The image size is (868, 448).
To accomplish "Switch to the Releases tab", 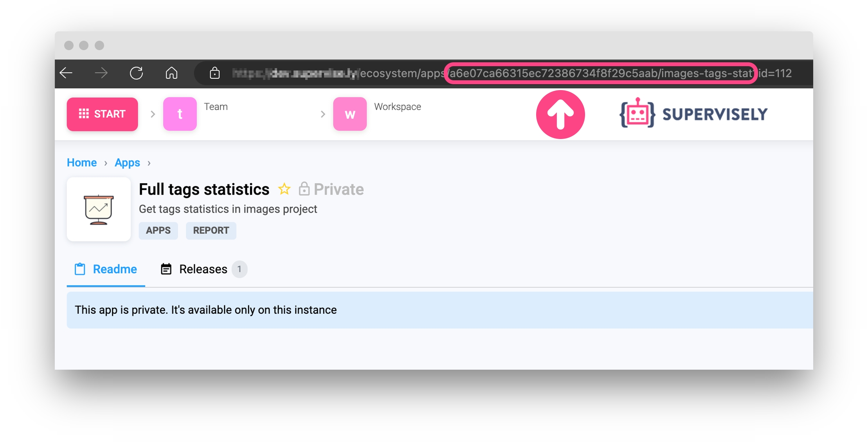I will coord(203,269).
